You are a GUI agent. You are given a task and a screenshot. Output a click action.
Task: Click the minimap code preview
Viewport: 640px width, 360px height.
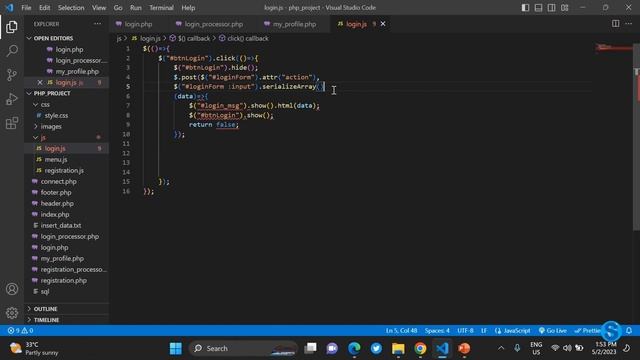(613, 47)
